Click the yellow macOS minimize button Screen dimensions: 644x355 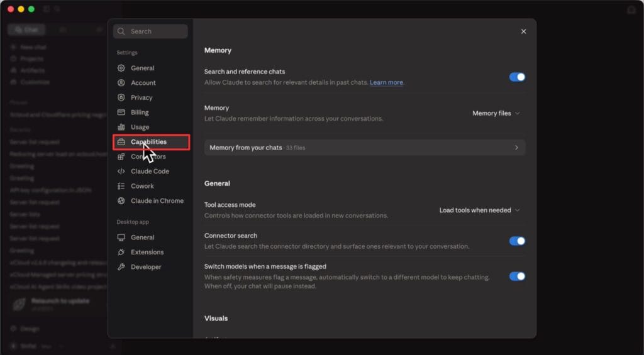point(21,9)
